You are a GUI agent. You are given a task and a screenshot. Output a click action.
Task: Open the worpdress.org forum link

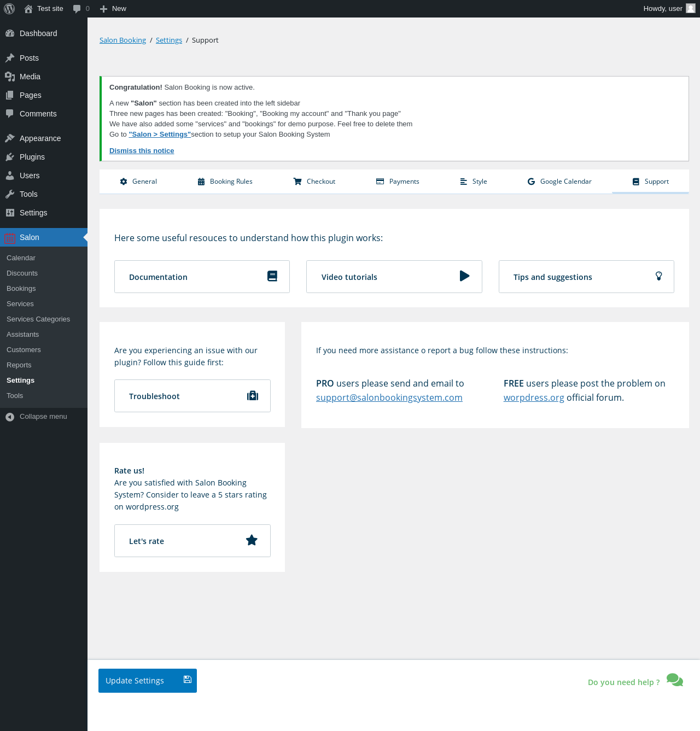pyautogui.click(x=534, y=397)
